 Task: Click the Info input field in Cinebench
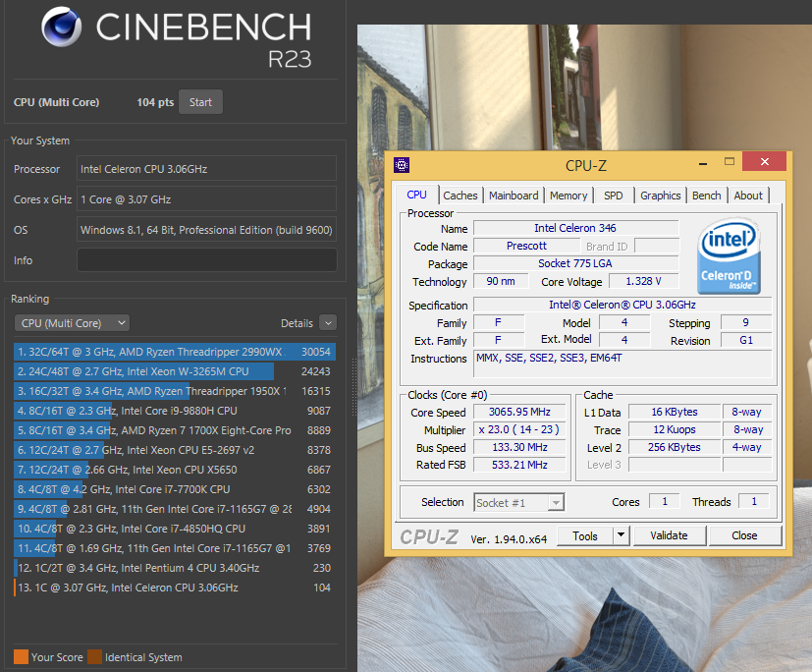[x=206, y=260]
